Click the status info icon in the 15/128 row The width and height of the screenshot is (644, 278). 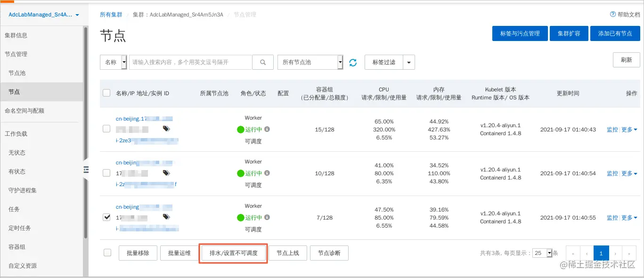(x=267, y=129)
